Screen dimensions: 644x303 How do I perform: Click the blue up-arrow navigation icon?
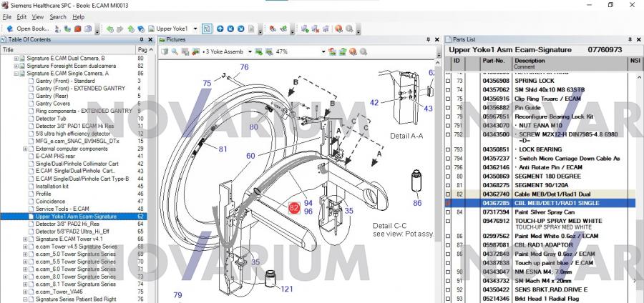(220, 29)
